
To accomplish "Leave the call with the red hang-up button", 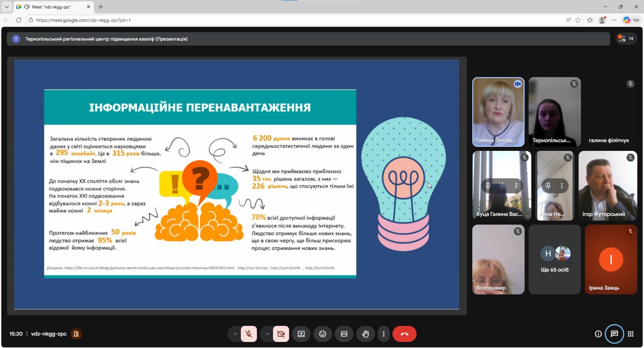I will [x=404, y=334].
